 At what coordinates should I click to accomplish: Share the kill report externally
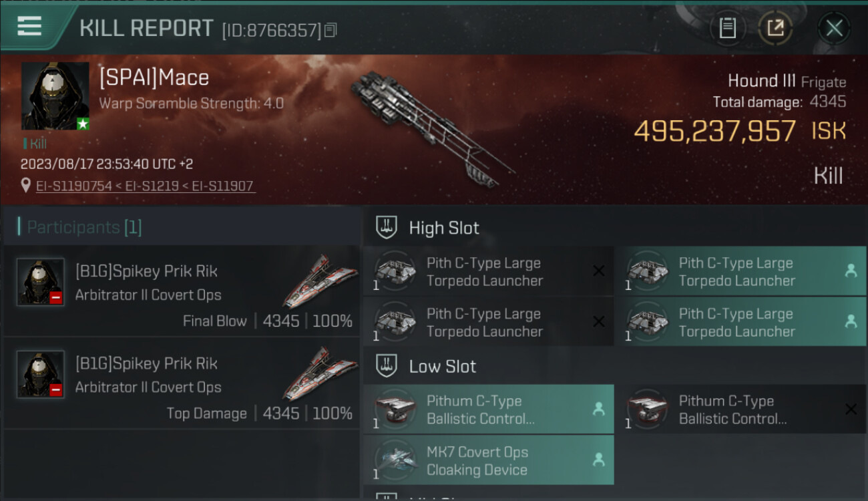[x=775, y=28]
